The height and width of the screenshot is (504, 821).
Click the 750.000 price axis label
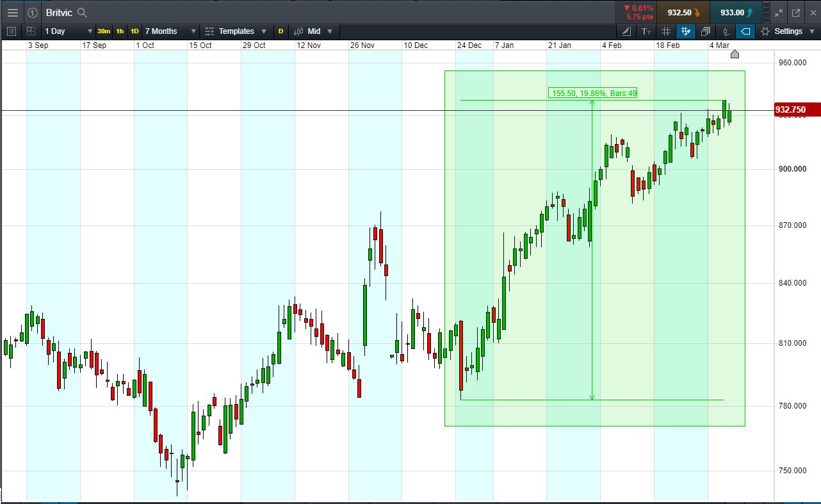pyautogui.click(x=792, y=471)
